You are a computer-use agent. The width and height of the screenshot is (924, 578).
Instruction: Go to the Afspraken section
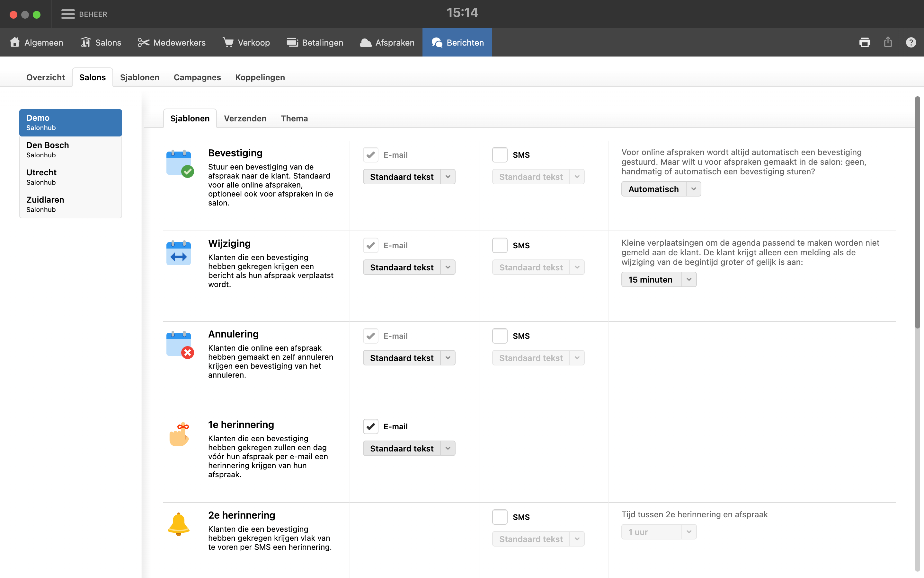[387, 42]
